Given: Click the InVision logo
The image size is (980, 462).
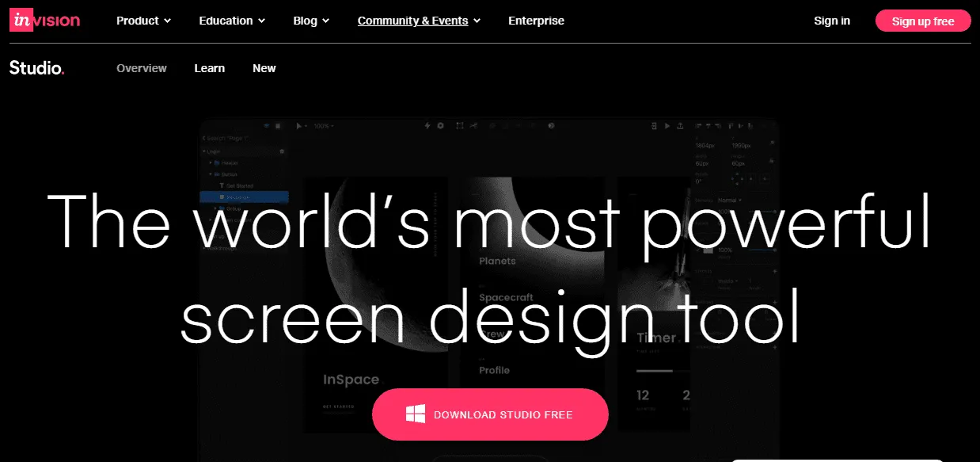Looking at the screenshot, I should 44,20.
